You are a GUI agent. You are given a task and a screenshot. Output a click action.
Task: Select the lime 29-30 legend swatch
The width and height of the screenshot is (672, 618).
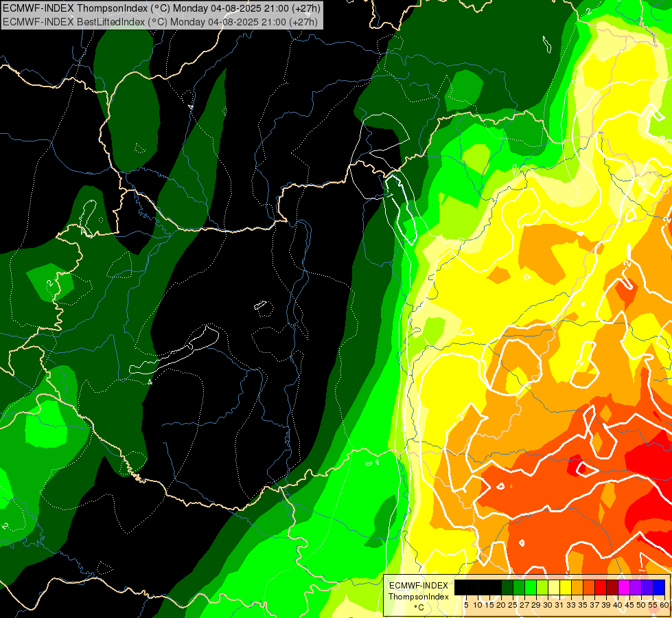tap(542, 587)
